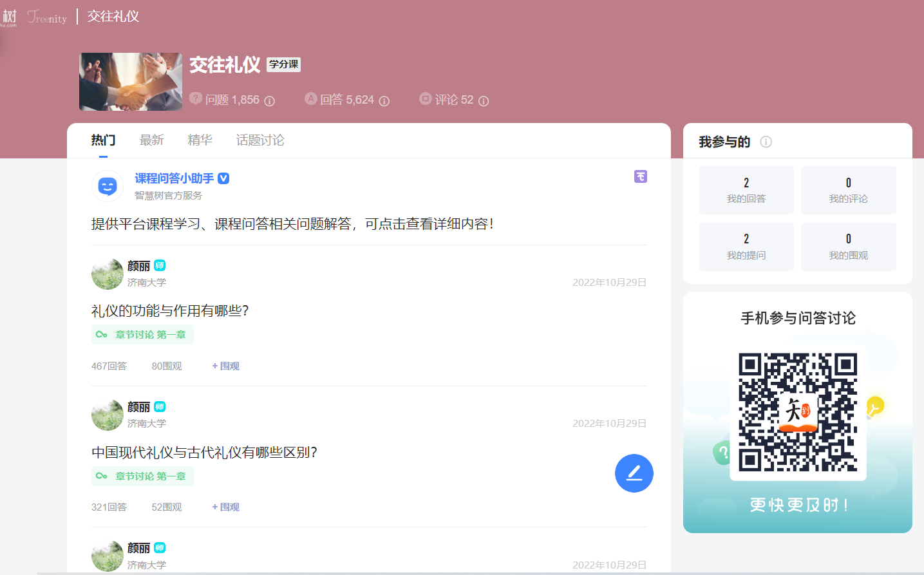Image resolution: width=924 pixels, height=575 pixels.
Task: Click the QR code image
Action: [x=798, y=412]
